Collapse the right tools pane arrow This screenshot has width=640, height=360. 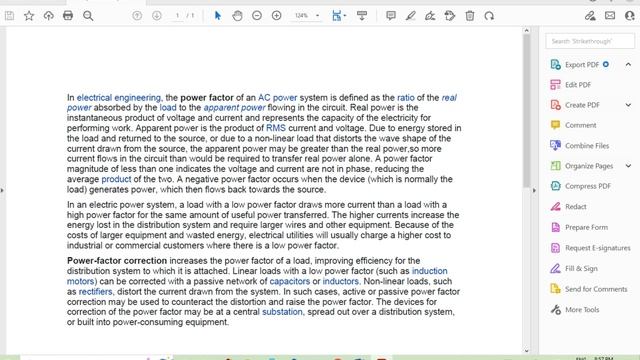[x=534, y=190]
